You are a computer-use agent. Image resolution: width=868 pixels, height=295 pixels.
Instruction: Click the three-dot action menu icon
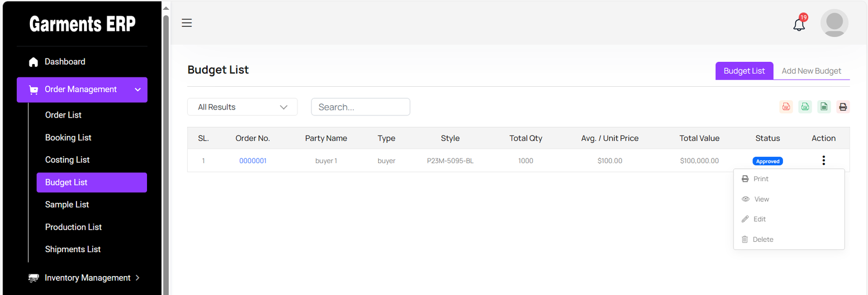[x=824, y=161]
